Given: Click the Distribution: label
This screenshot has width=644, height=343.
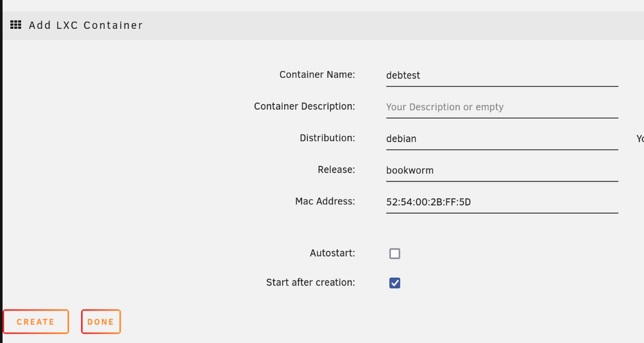Looking at the screenshot, I should click(x=327, y=138).
